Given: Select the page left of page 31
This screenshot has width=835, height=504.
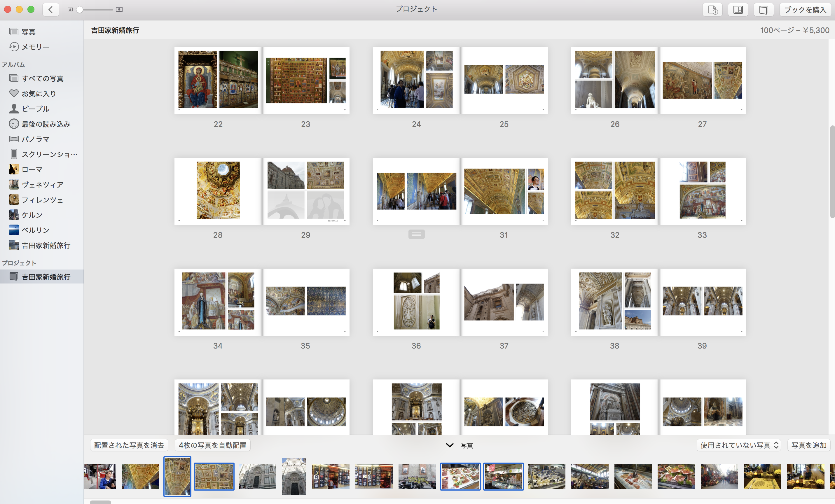Looking at the screenshot, I should click(x=416, y=191).
